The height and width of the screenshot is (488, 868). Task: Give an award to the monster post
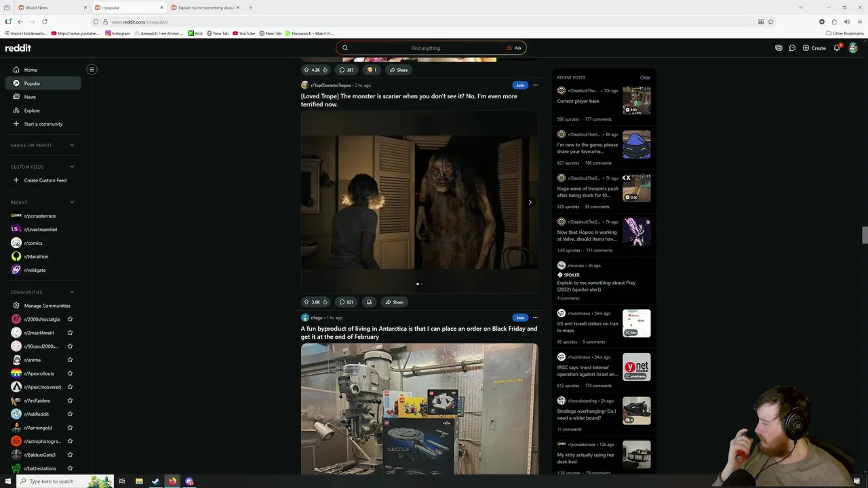[x=369, y=302]
